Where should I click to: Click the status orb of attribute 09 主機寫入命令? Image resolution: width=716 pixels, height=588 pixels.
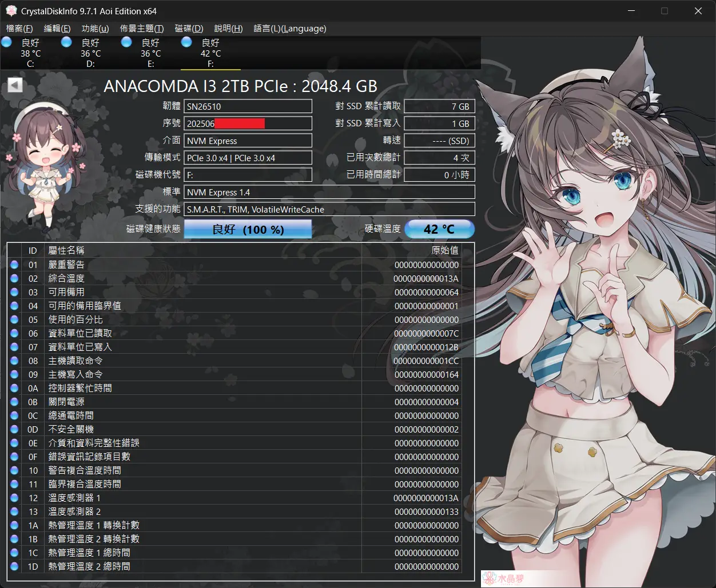tap(14, 374)
